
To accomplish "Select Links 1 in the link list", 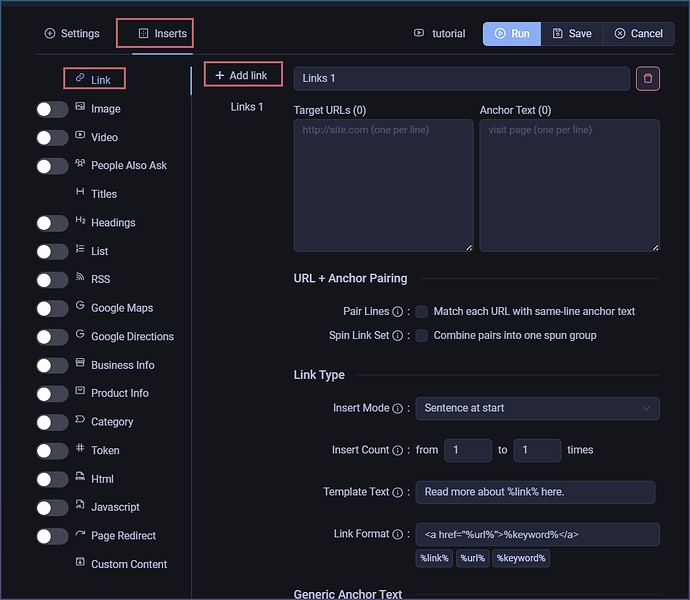I will click(x=246, y=107).
